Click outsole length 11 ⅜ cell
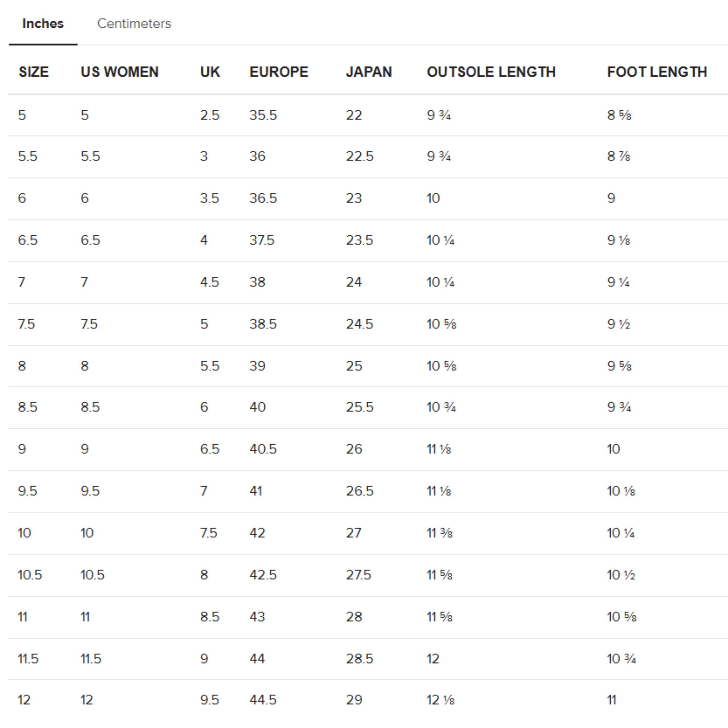This screenshot has height=728, width=728. (439, 533)
